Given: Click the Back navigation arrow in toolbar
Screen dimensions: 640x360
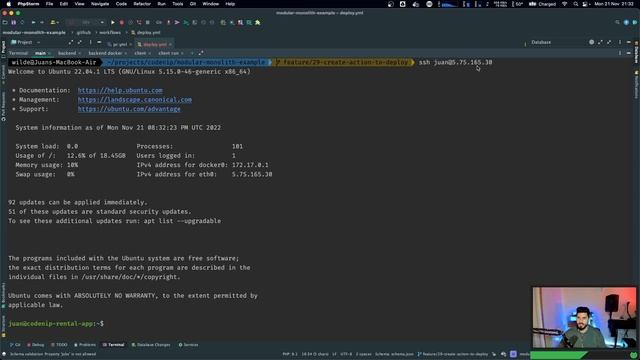Looking at the screenshot, I should point(33,22).
